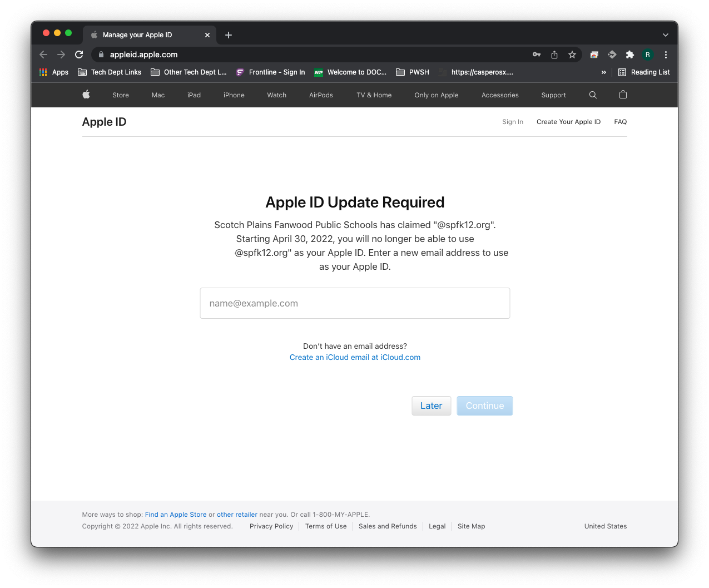Open Create an iCloud email link
Screen dimensions: 709x588
click(x=355, y=357)
